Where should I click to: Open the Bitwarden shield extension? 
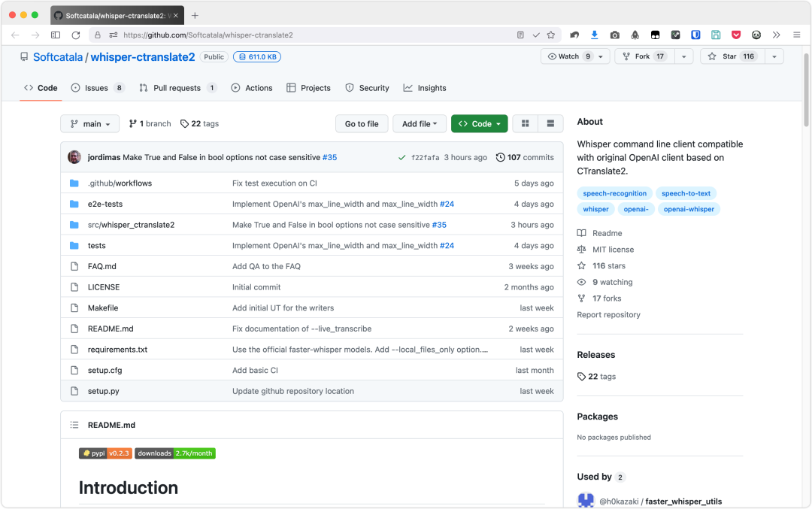(695, 35)
